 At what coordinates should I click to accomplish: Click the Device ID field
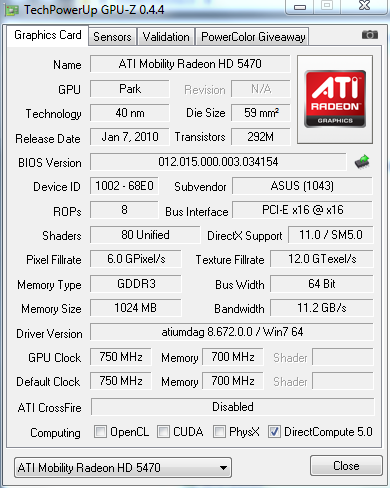124,186
